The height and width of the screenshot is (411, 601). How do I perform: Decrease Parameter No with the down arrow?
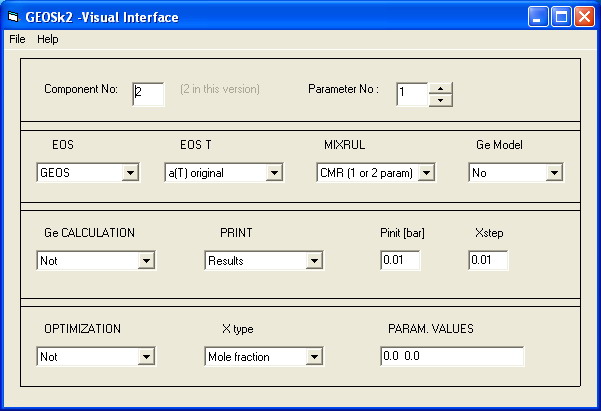440,100
